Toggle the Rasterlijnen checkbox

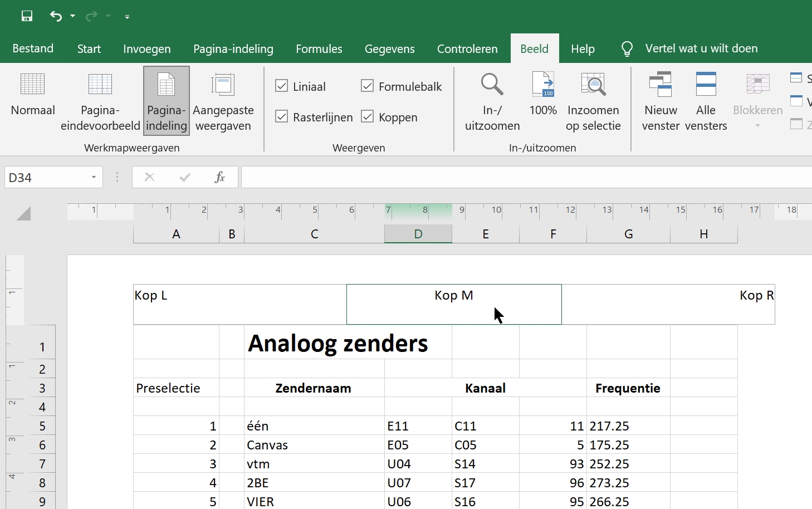[282, 117]
